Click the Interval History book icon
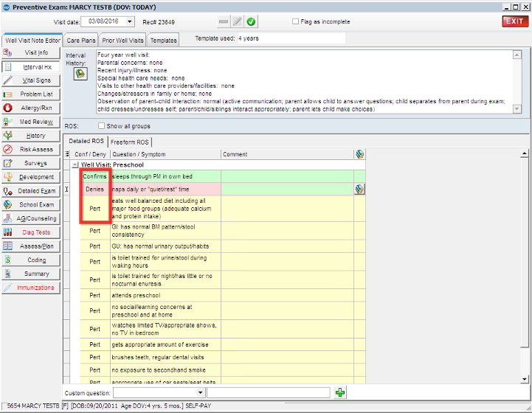 tap(80, 74)
